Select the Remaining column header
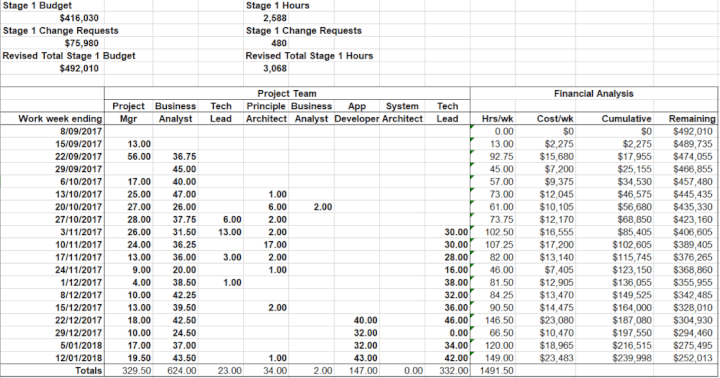The height and width of the screenshot is (378, 720). [x=692, y=118]
